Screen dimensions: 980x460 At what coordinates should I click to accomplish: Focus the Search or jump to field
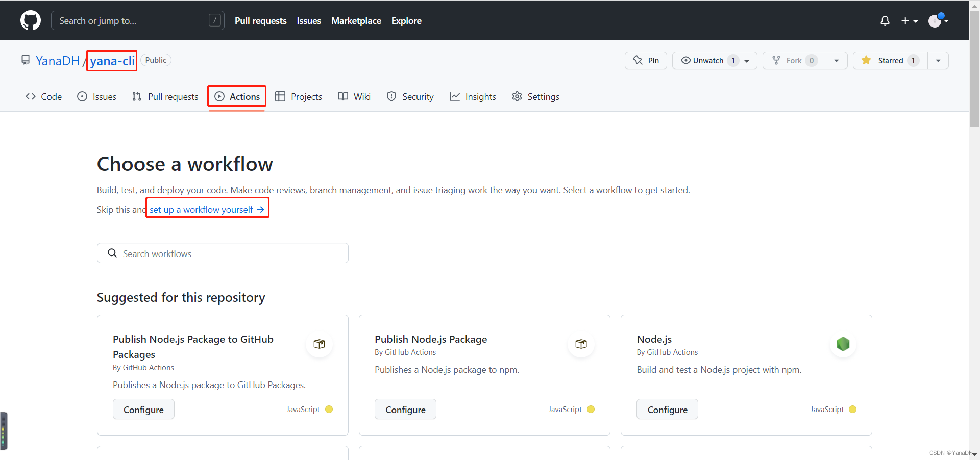coord(138,20)
